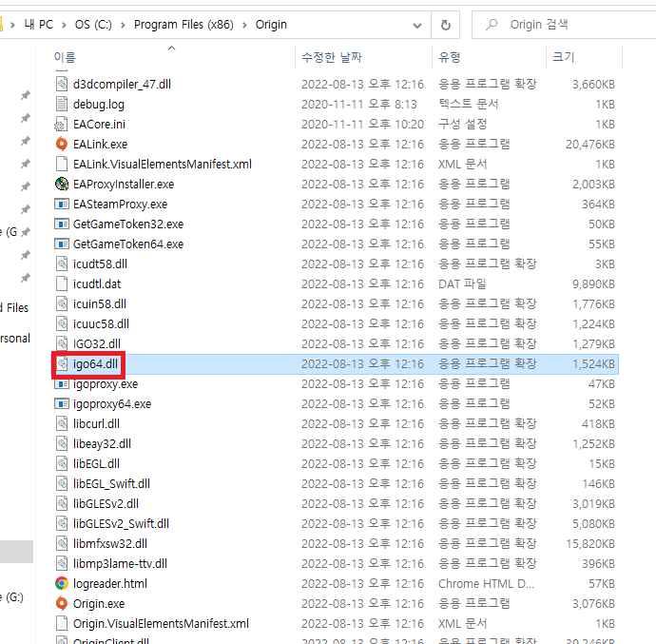Screen dimensions: 656x644
Task: Go to 내 PC in breadcrumb
Action: coord(38,25)
